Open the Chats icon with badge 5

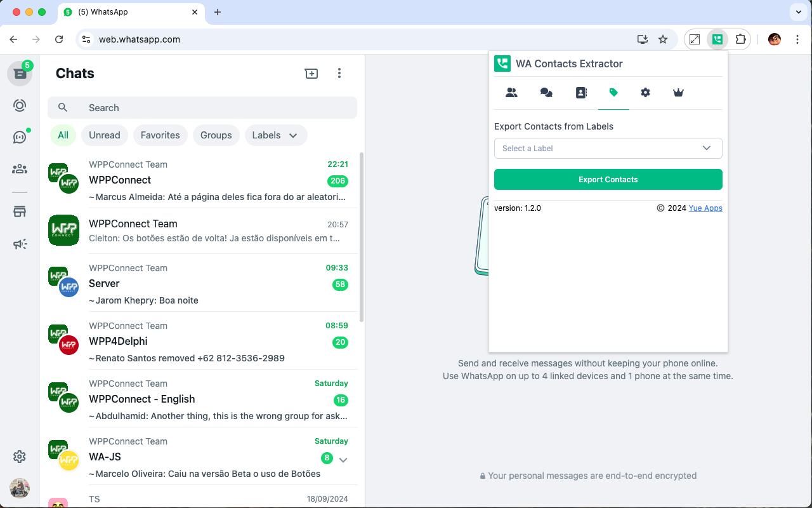coord(20,74)
